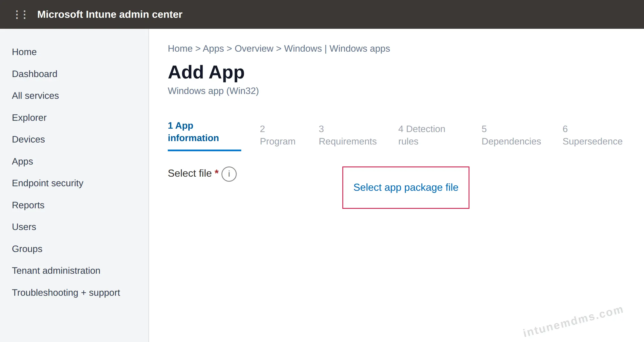Open Home in the sidebar
This screenshot has width=644, height=342.
tap(24, 52)
